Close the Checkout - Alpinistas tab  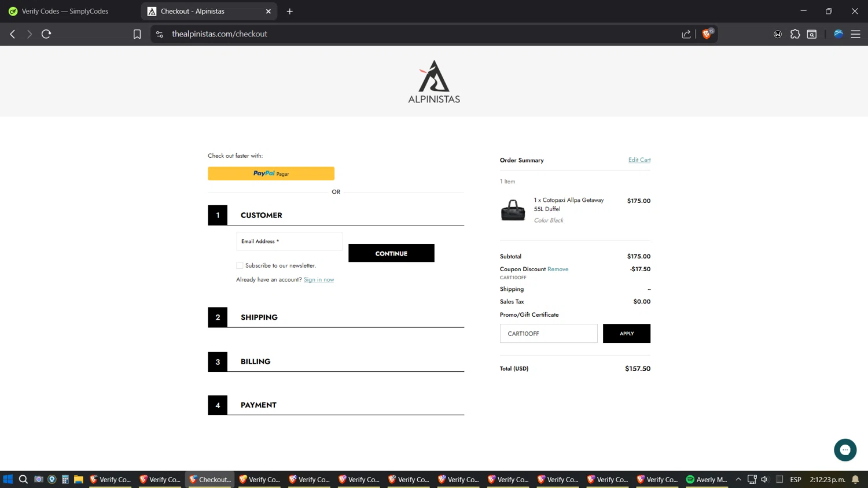pyautogui.click(x=269, y=11)
